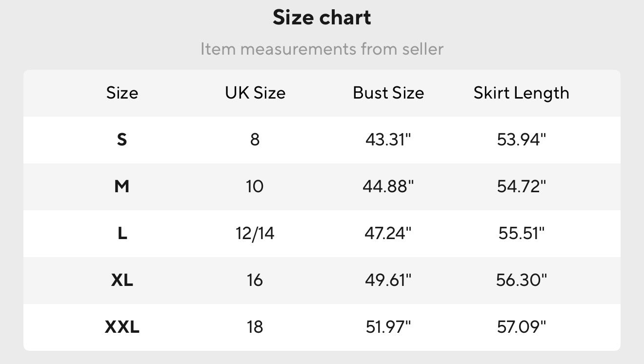Image resolution: width=644 pixels, height=364 pixels.
Task: Click the "Item measurements from seller" subtitle
Action: [322, 49]
